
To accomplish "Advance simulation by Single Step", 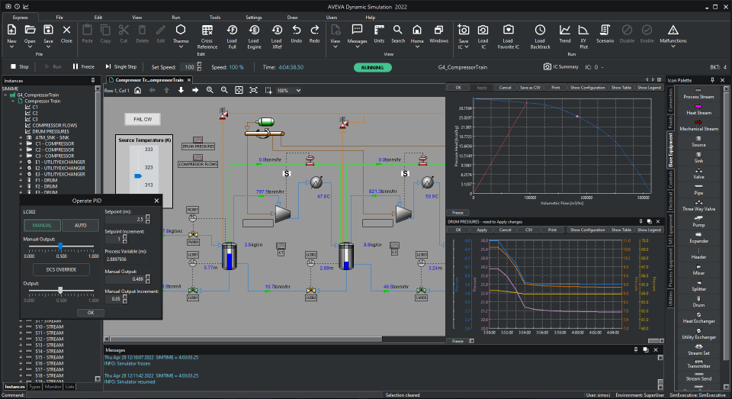I will point(121,67).
